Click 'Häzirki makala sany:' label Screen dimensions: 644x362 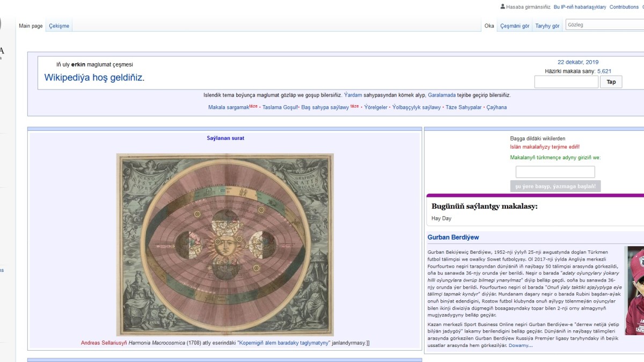[570, 71]
